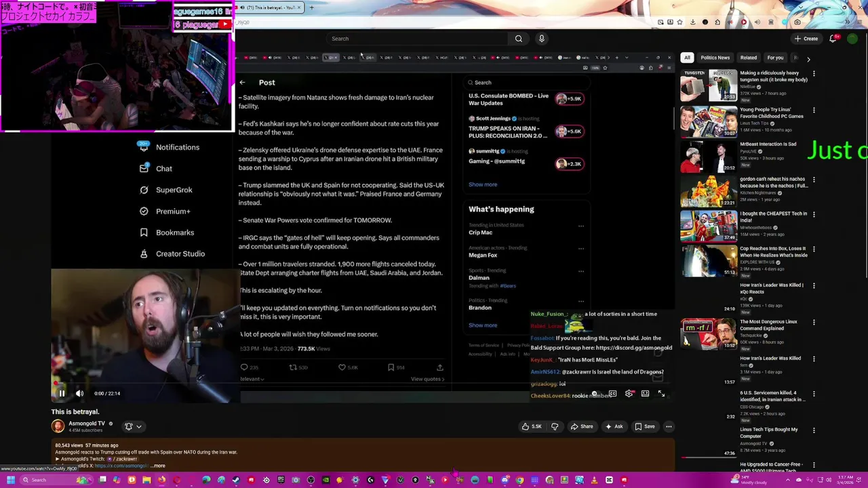The image size is (868, 488).
Task: Open 'MrBeast Interaction Is Sad' video title
Action: 768,144
